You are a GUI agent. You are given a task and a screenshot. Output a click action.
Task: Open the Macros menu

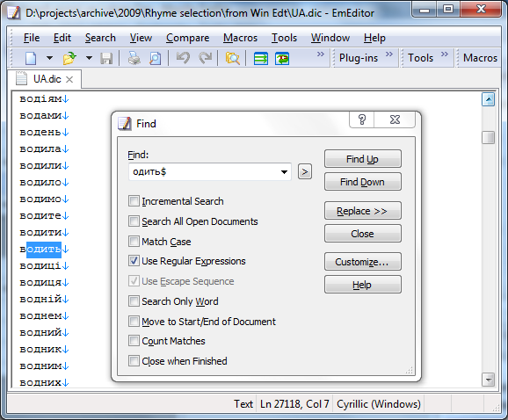[x=240, y=38]
